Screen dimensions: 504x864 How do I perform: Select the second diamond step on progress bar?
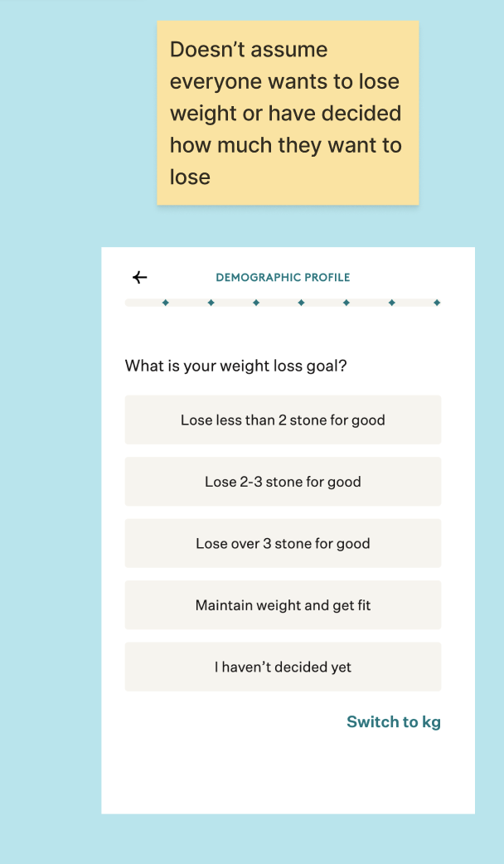(x=211, y=303)
